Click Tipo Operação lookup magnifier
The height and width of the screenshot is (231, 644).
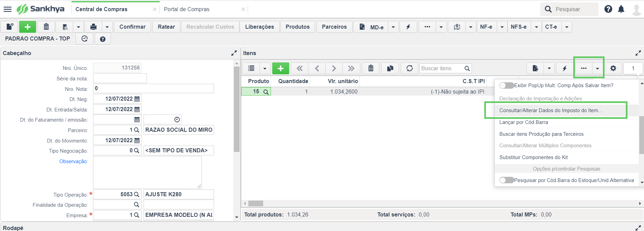pos(136,195)
